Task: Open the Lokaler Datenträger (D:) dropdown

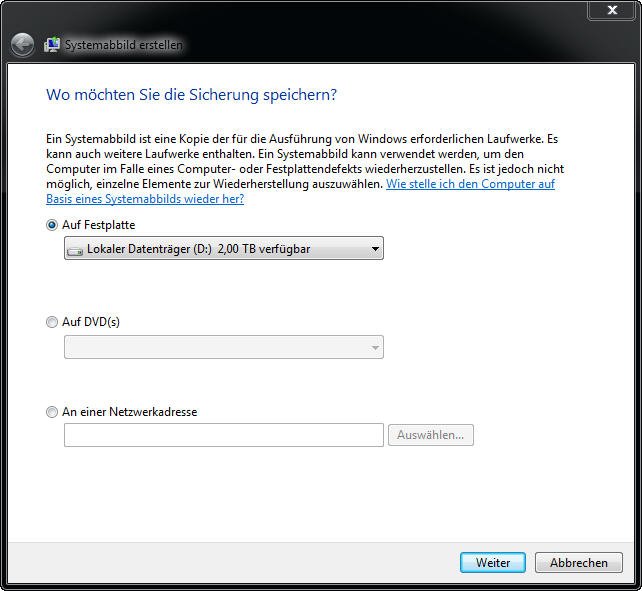Action: pos(224,248)
